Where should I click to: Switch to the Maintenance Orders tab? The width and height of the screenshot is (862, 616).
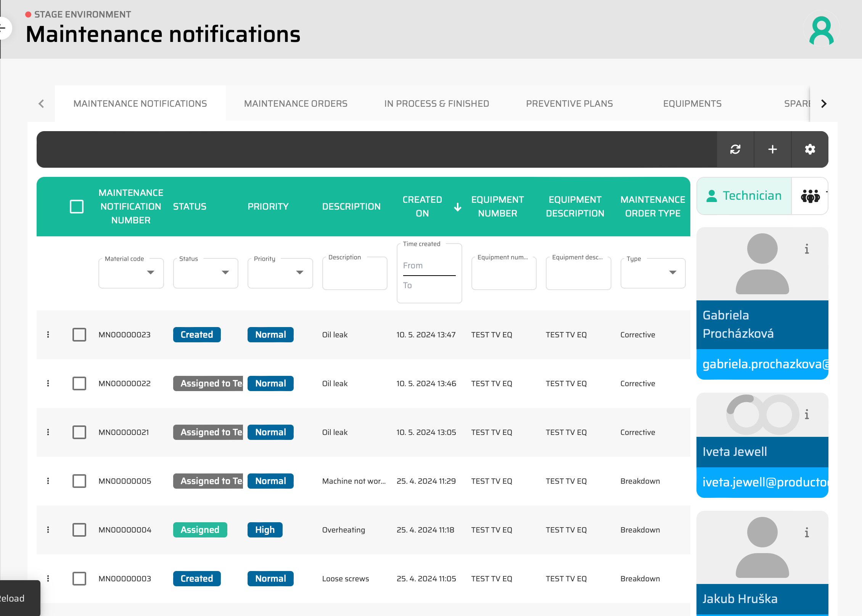tap(296, 104)
